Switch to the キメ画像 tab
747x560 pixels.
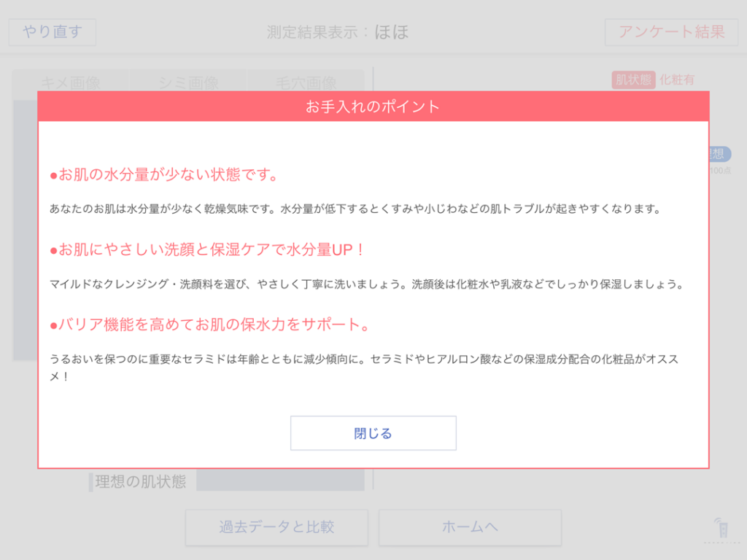[x=71, y=82]
